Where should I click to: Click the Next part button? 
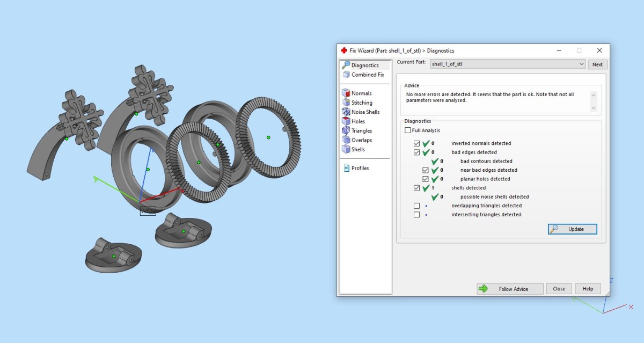point(597,64)
